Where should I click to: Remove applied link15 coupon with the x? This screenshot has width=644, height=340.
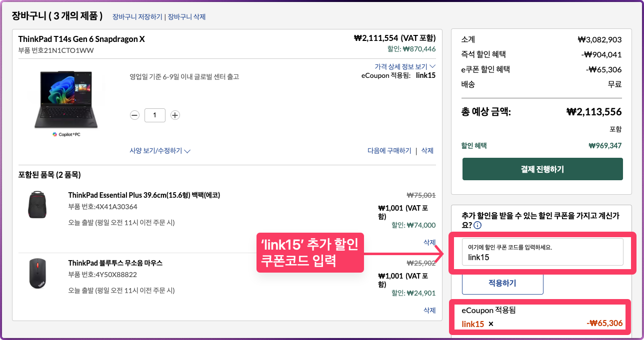(490, 324)
